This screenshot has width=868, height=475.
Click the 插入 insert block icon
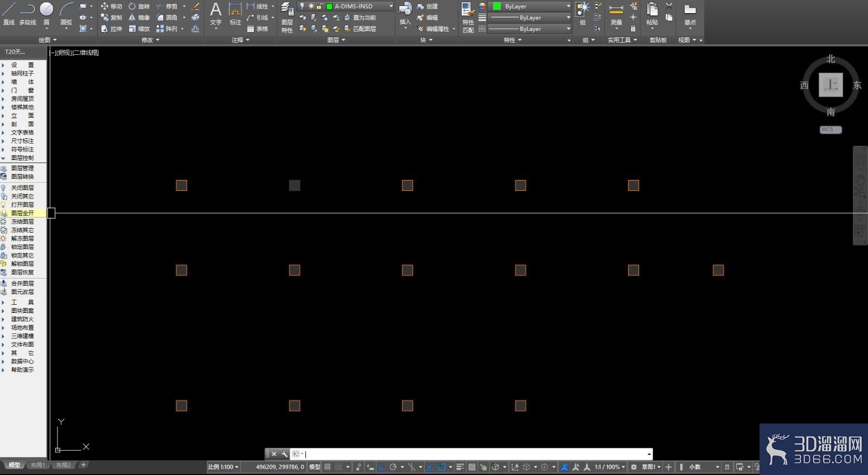(x=405, y=14)
